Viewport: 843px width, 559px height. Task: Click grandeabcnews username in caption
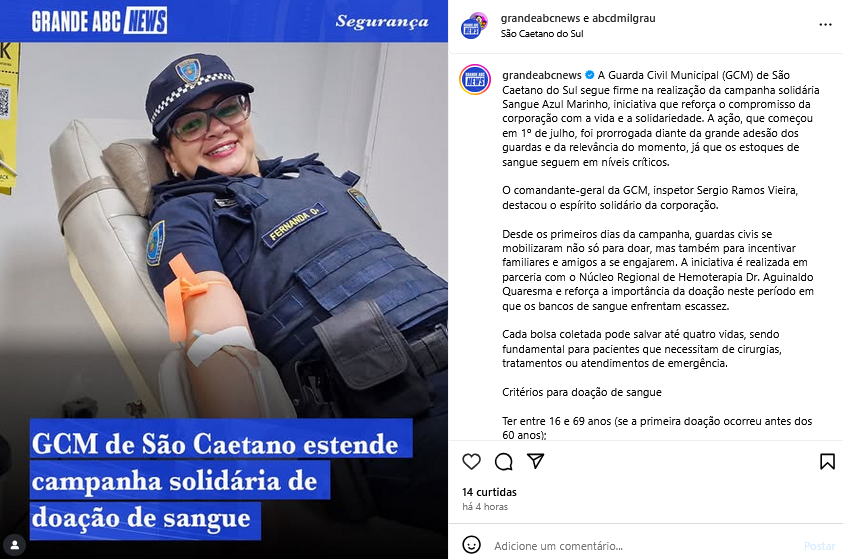pos(542,75)
